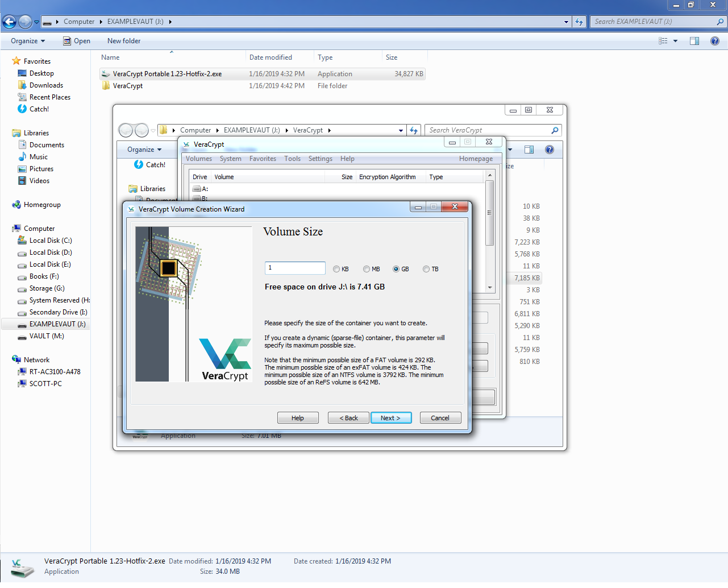Select the MB size unit radio button
Image resolution: width=728 pixels, height=588 pixels.
pyautogui.click(x=367, y=269)
